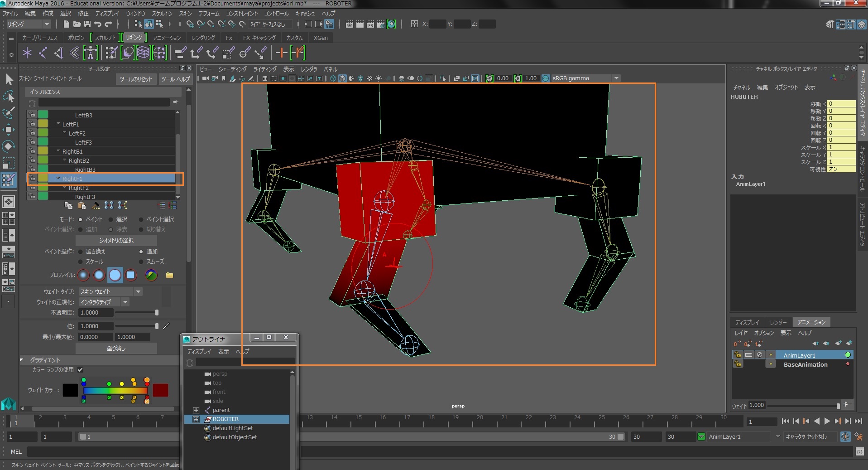Choose 置き換え paint operation
Screen dimensions: 868x470
click(81, 252)
